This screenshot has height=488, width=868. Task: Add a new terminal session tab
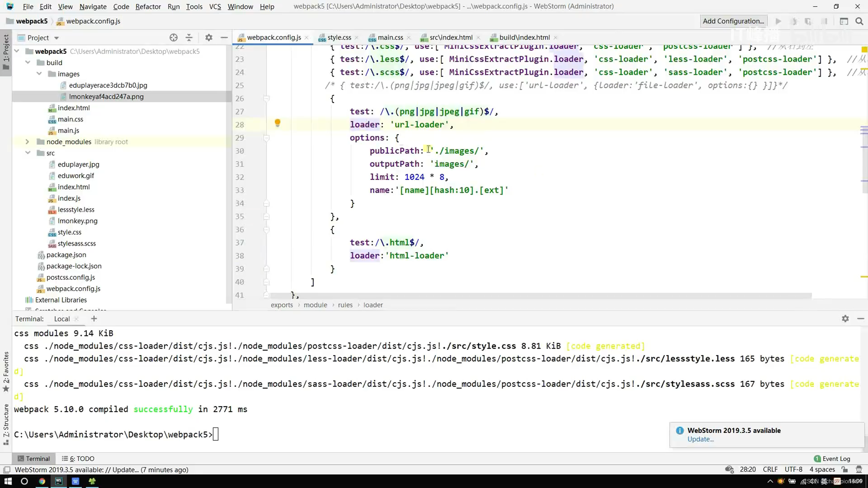(94, 318)
